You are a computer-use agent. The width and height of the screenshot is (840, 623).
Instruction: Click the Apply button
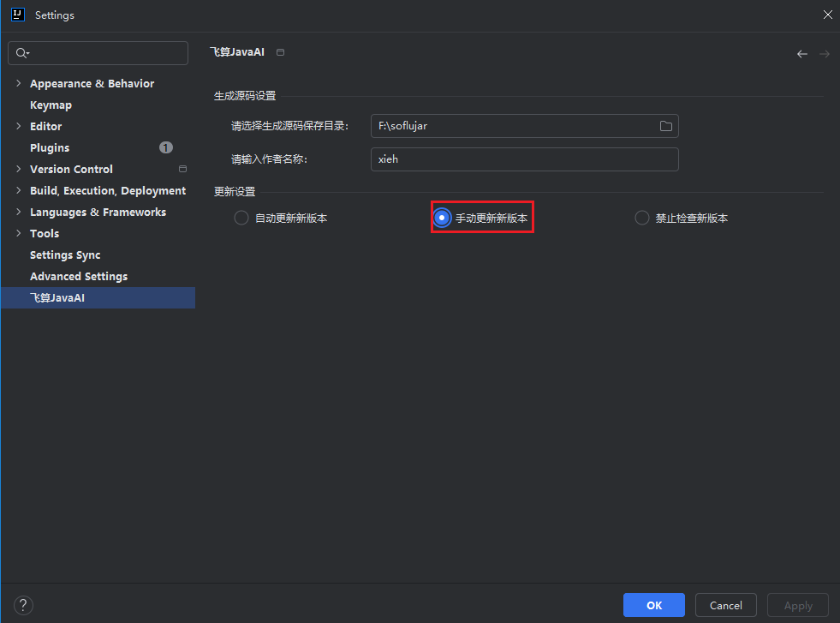point(798,605)
